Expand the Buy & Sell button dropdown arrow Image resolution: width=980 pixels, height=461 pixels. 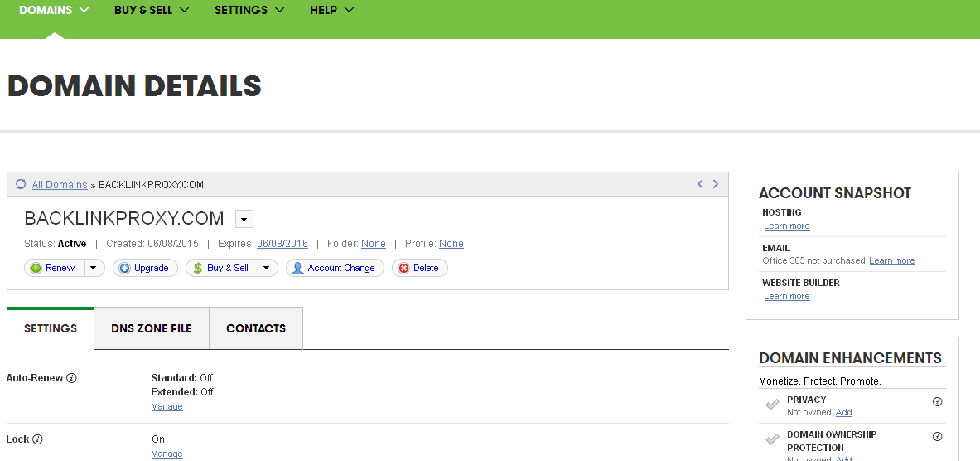(267, 268)
